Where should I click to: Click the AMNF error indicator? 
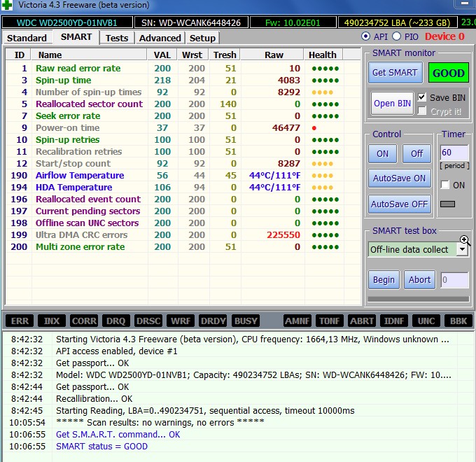297,321
